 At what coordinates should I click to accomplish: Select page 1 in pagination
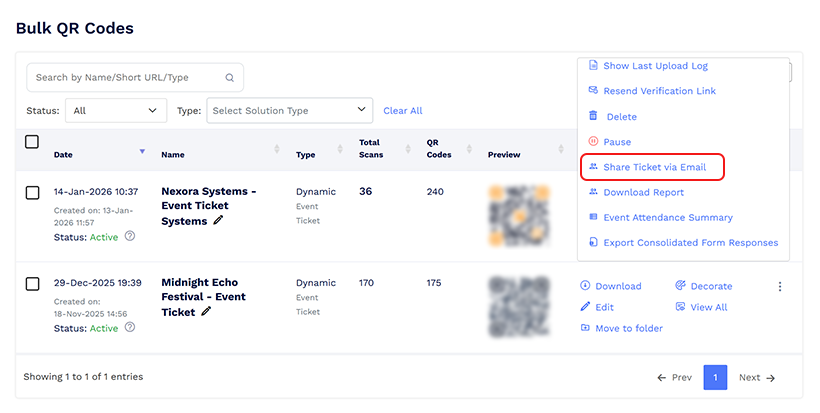tap(715, 377)
